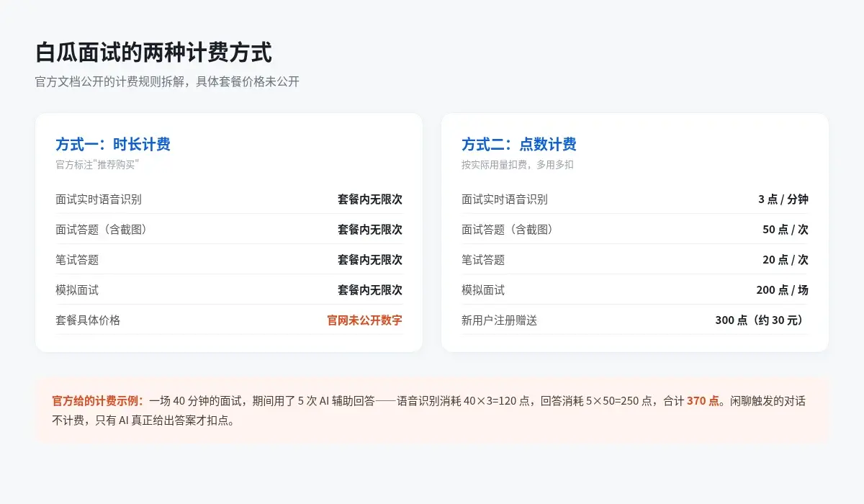The height and width of the screenshot is (504, 864).
Task: Click 模拟面试 in the 时长计费 card
Action: (77, 290)
